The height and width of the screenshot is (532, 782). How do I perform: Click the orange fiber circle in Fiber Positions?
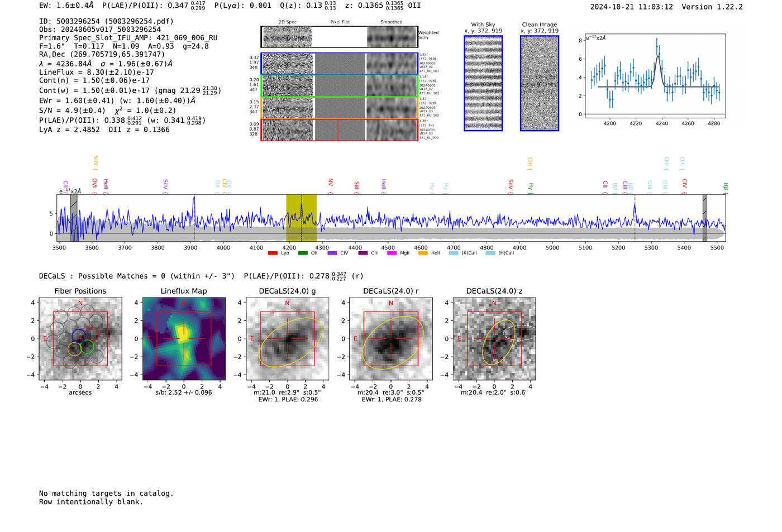pos(75,349)
